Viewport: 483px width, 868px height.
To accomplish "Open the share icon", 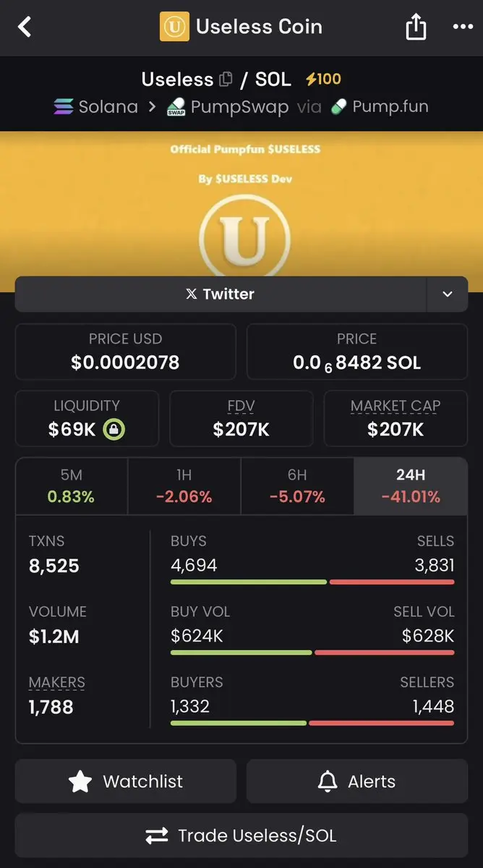I will point(416,27).
